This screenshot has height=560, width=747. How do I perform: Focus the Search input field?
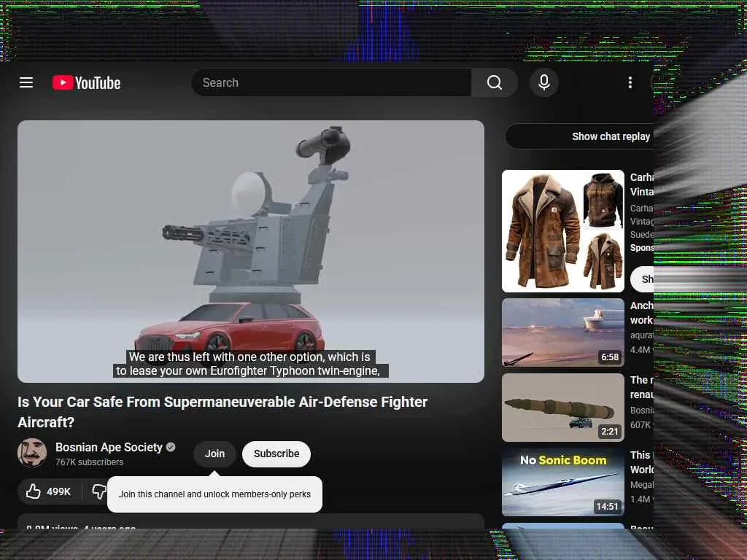tap(332, 82)
